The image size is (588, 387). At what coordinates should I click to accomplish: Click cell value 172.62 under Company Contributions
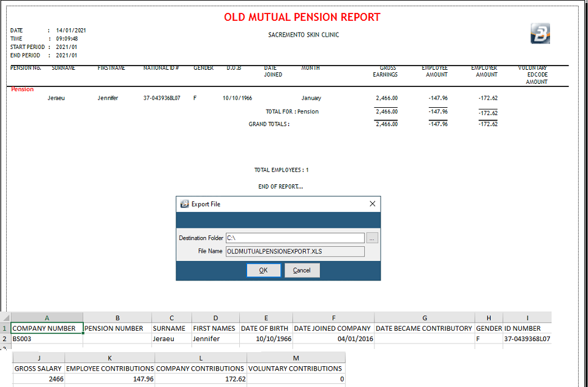[x=201, y=379]
